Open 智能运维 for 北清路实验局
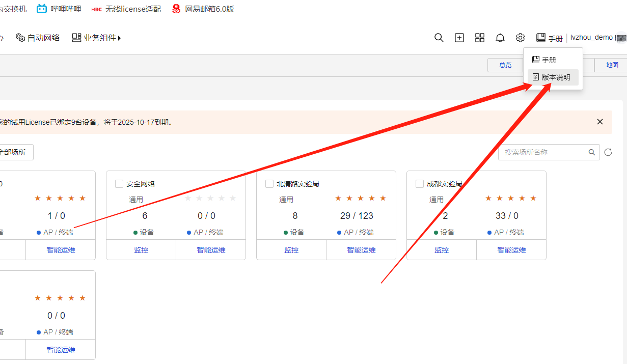 pyautogui.click(x=361, y=250)
